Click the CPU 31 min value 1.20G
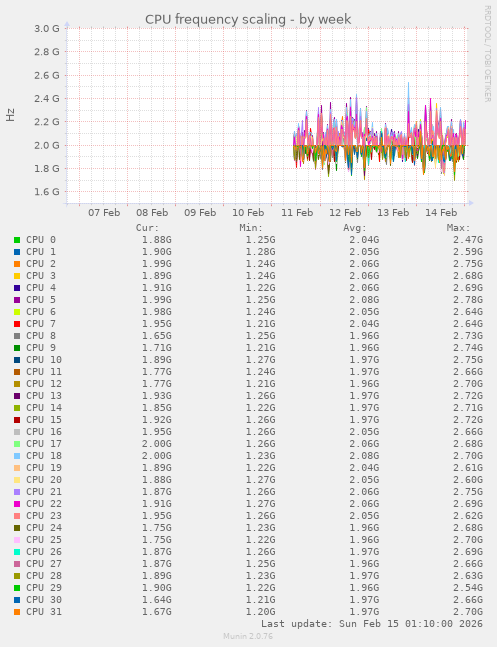Screen dimensions: 497x647 [x=260, y=612]
